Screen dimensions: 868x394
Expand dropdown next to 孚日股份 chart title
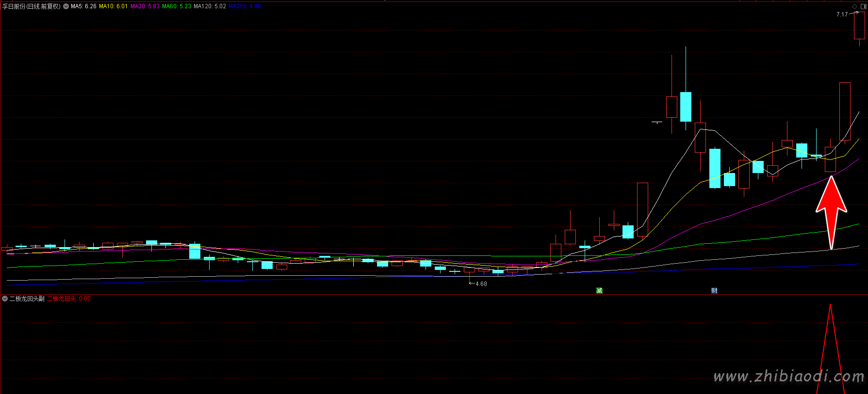coord(66,6)
